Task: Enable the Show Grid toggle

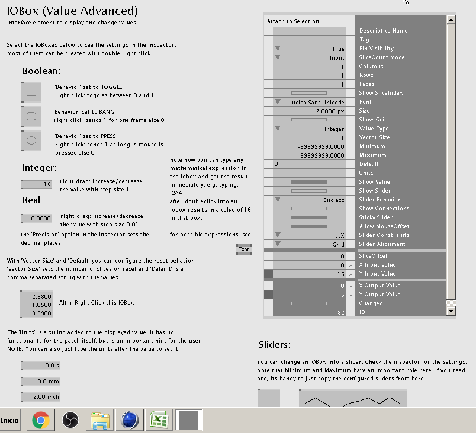Action: pyautogui.click(x=308, y=120)
